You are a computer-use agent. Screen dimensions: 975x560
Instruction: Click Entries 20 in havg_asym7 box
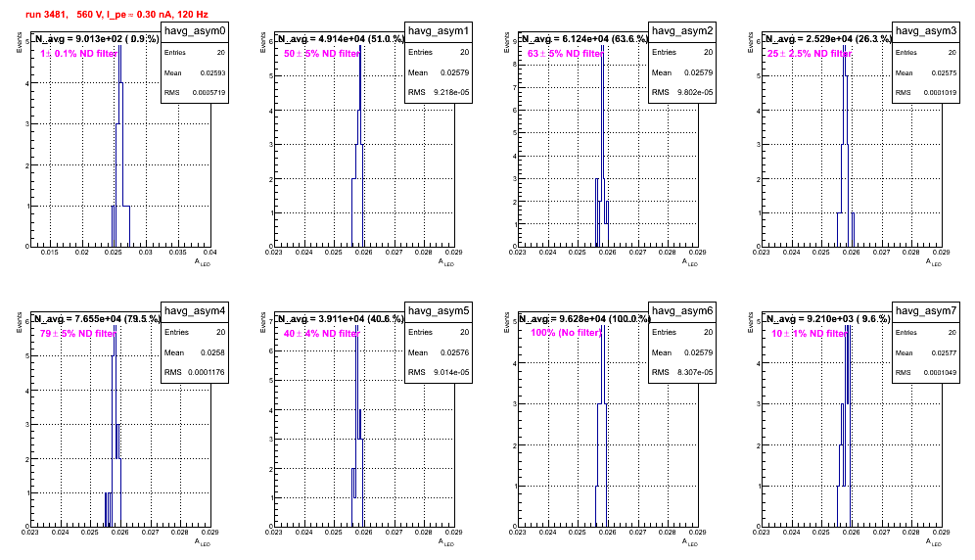tap(926, 332)
